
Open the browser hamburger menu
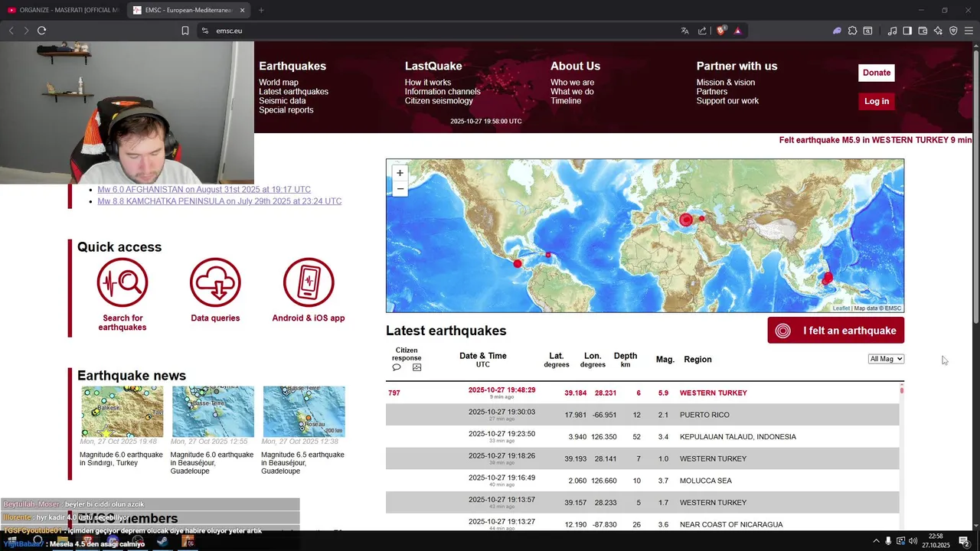point(969,31)
